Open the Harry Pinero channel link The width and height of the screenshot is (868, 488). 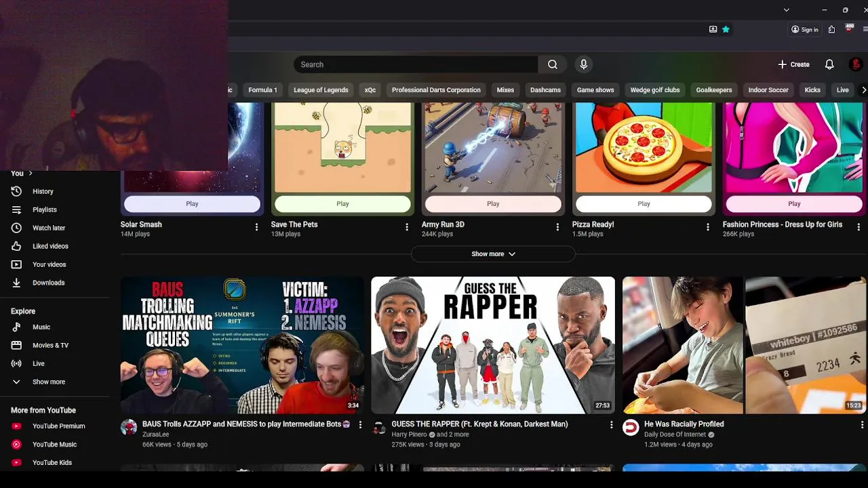409,434
